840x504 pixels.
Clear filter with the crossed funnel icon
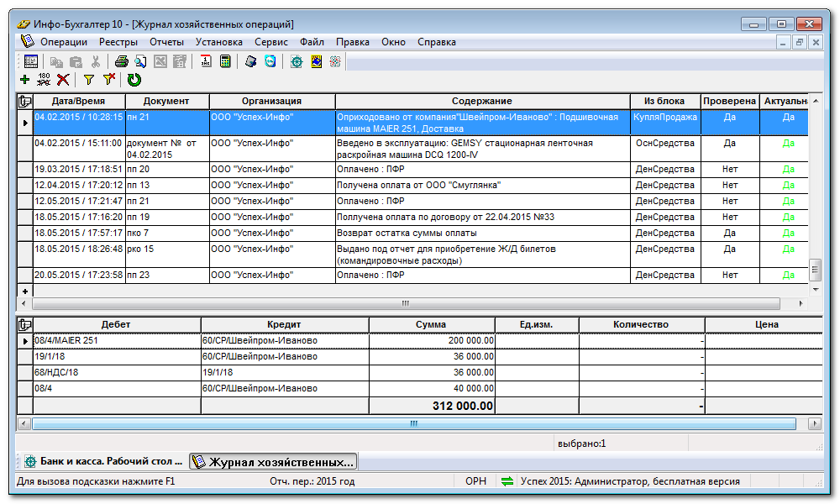tap(109, 80)
